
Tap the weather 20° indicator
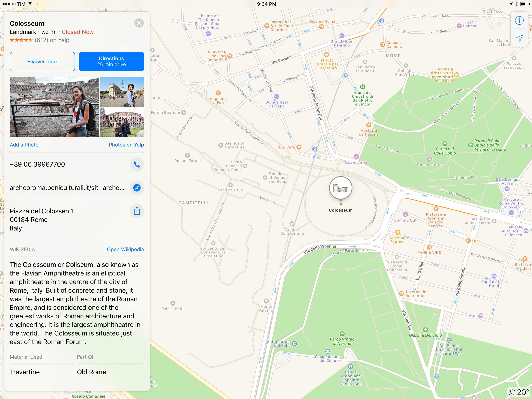point(519,392)
